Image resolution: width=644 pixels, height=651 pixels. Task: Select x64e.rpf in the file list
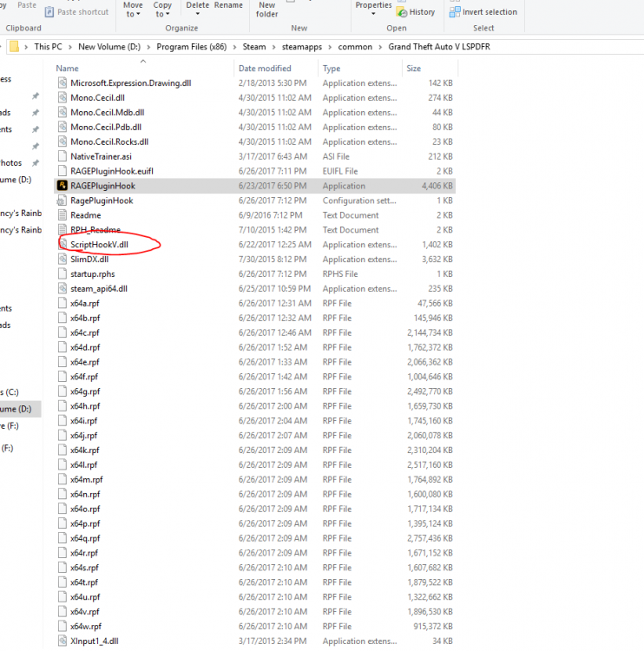(x=255, y=362)
